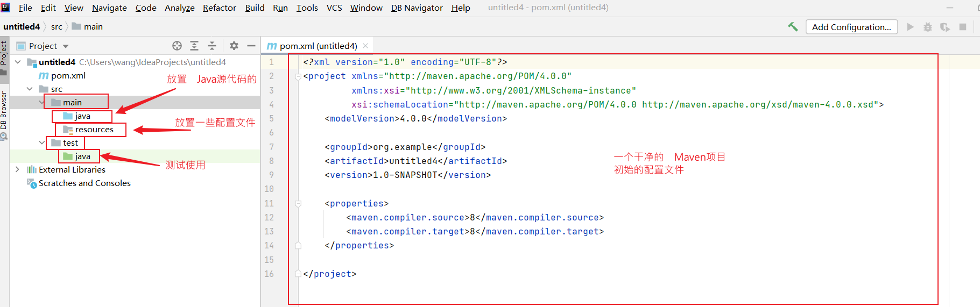Open Project panel settings gear
The image size is (980, 307).
click(234, 46)
